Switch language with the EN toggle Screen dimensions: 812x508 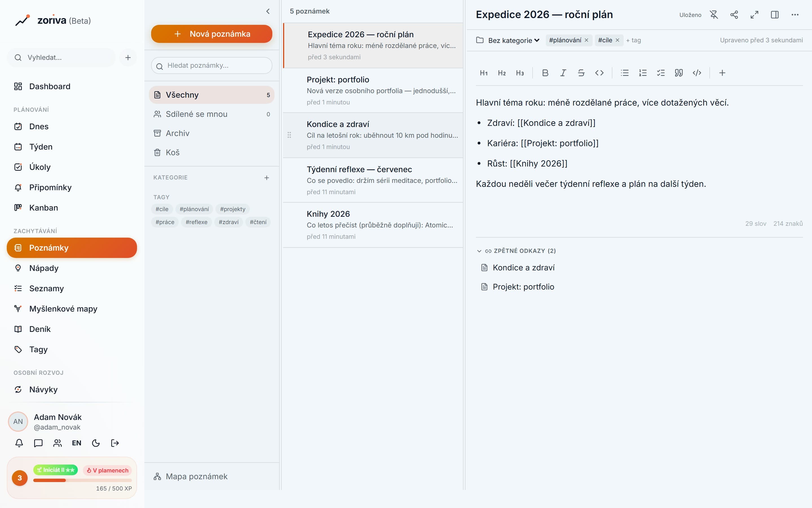[76, 443]
